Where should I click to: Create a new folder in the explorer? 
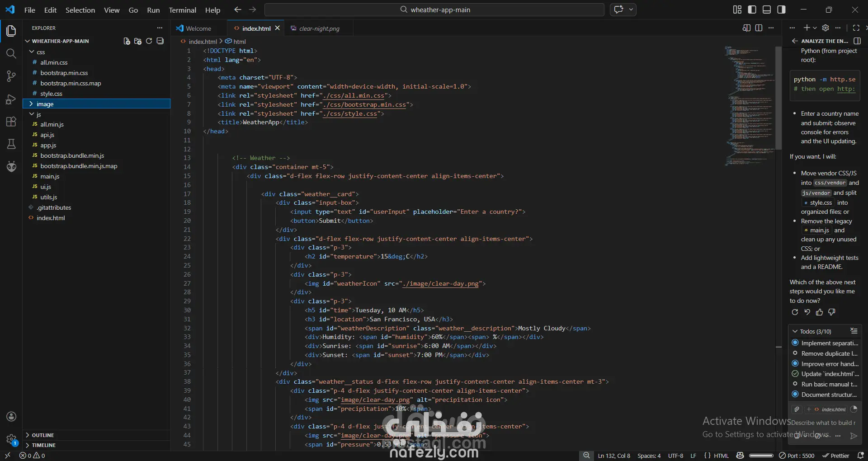138,41
